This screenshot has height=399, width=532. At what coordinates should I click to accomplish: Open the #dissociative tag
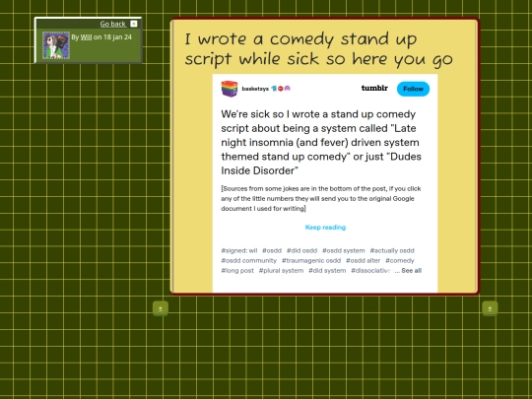pos(370,270)
